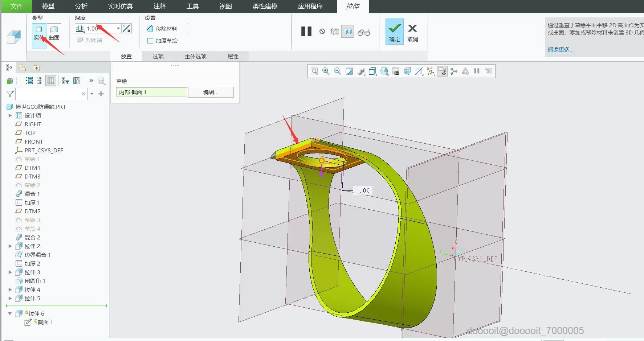644x341 pixels.
Task: Click the glasses verify-preview icon
Action: point(363,32)
